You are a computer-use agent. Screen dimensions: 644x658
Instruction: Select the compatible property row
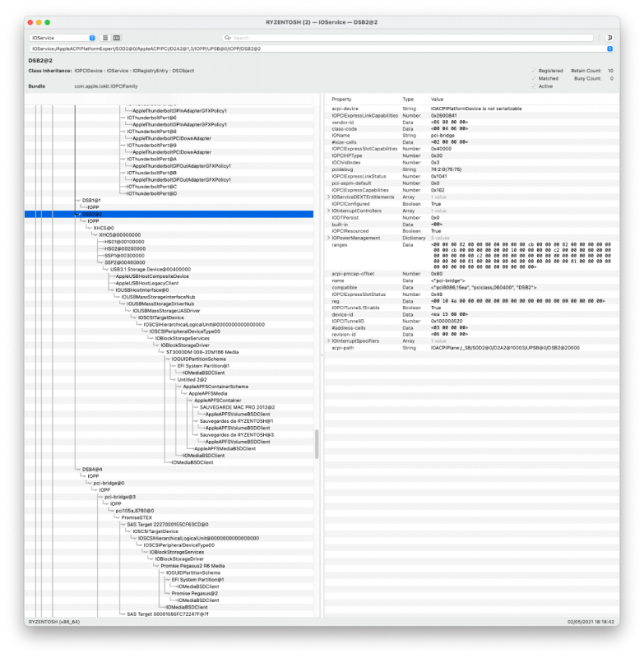click(x=471, y=287)
